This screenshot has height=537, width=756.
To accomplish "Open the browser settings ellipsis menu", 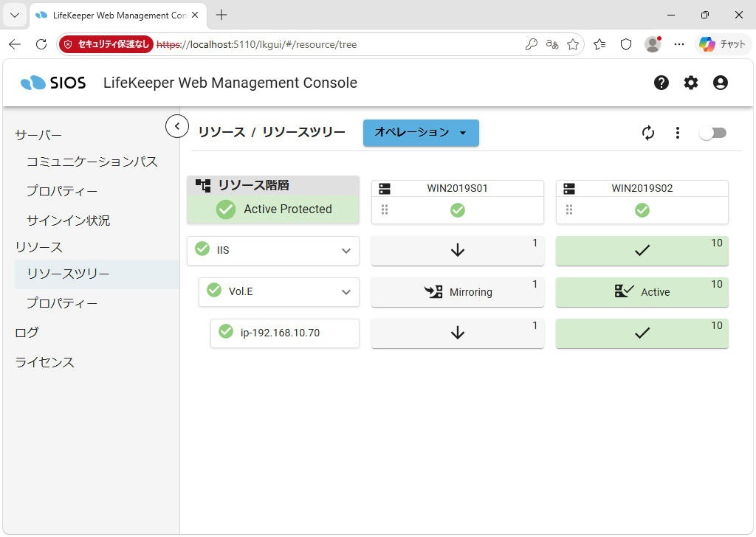I will click(x=679, y=44).
